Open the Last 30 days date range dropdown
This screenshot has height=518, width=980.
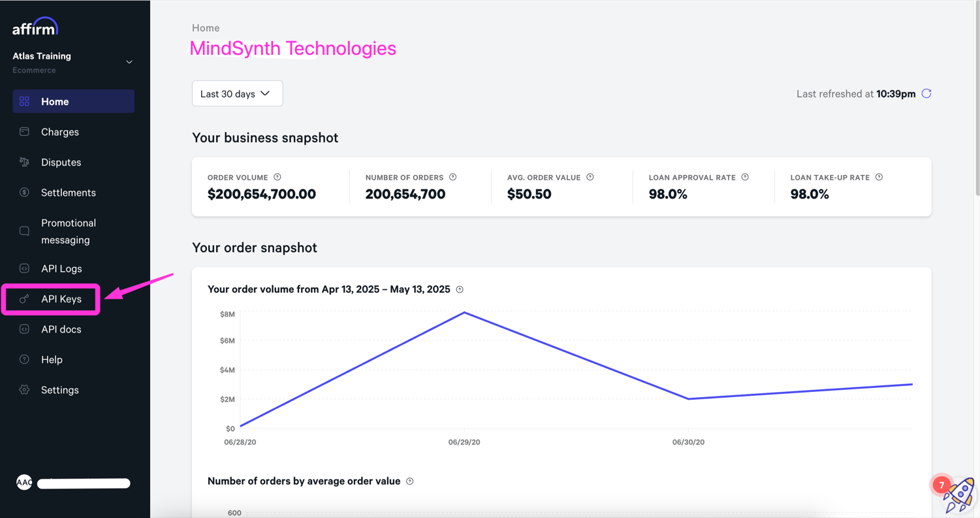tap(237, 93)
